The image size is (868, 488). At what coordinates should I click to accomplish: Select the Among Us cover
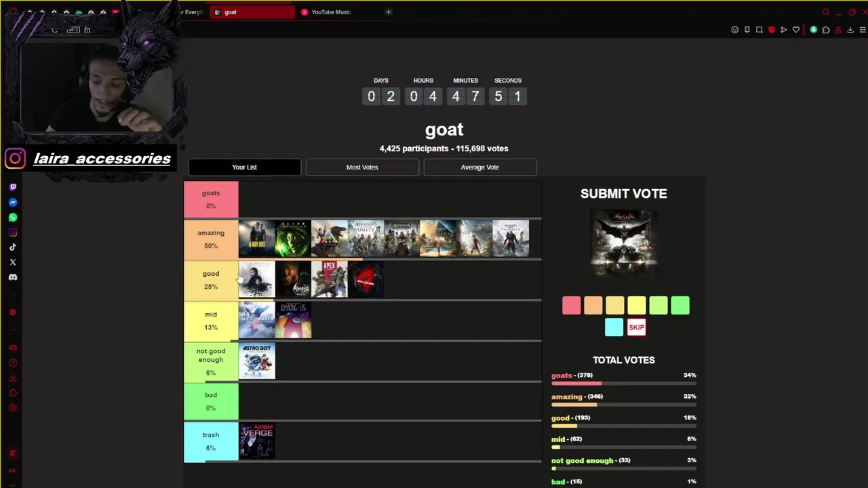point(293,320)
